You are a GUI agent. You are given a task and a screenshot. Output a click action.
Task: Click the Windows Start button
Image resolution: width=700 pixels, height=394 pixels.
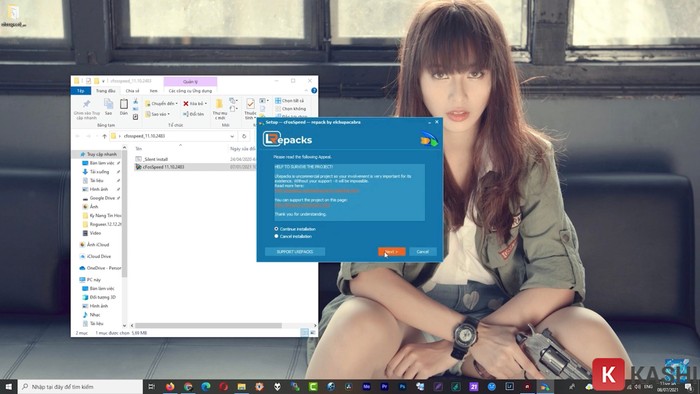8,387
